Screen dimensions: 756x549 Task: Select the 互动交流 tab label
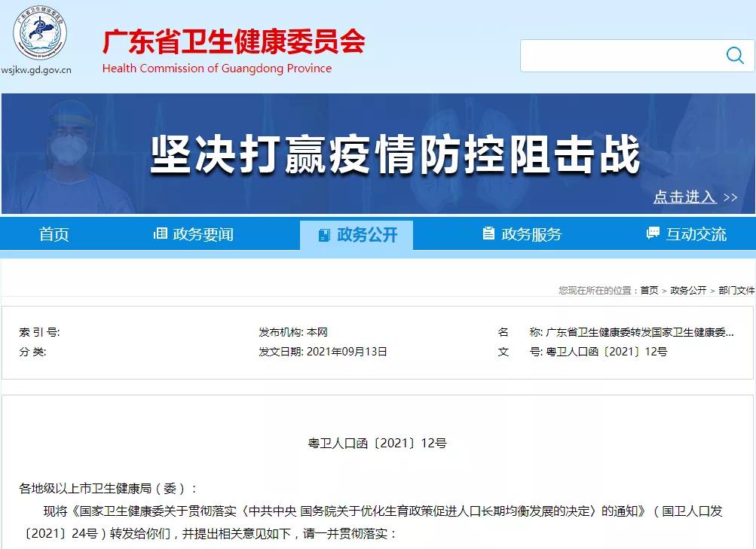tap(696, 234)
